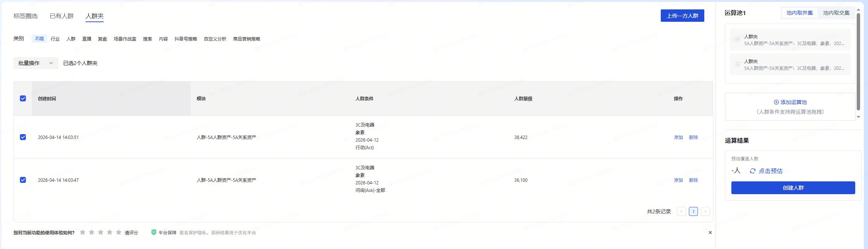Switch to the 标签圈选 tab

(x=26, y=16)
